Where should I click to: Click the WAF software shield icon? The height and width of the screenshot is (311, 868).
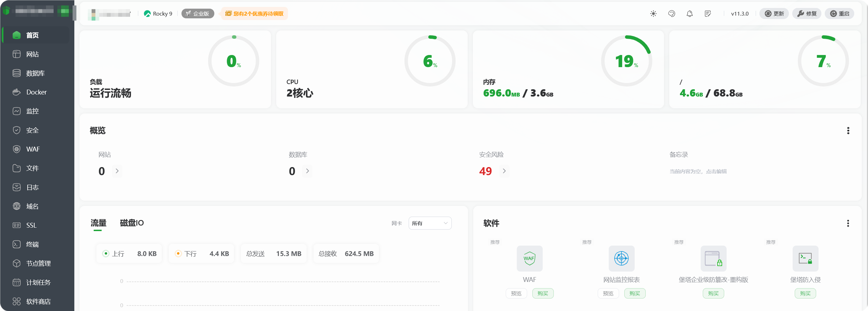[x=529, y=258]
